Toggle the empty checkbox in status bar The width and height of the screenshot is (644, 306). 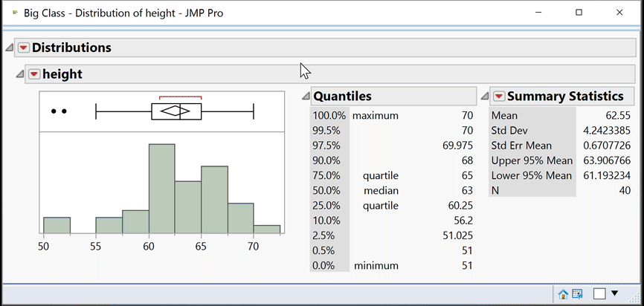click(599, 293)
